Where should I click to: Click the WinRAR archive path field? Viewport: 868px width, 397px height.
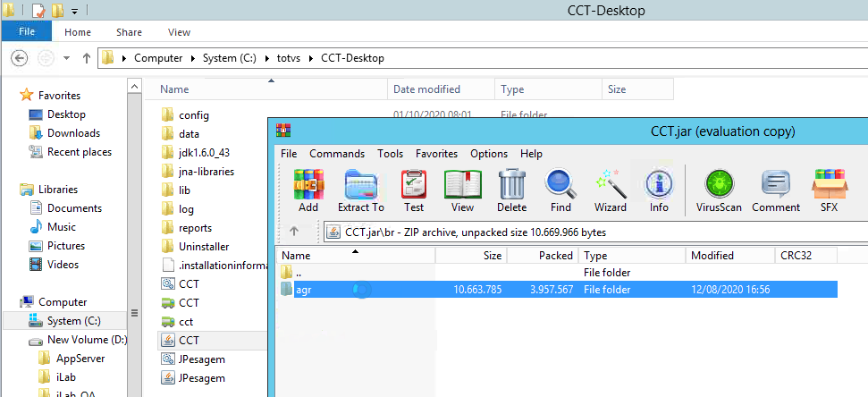coord(595,232)
